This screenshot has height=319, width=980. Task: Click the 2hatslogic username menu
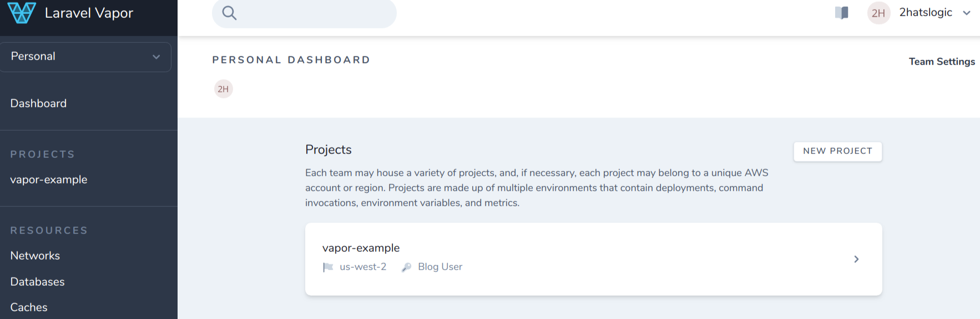(x=926, y=12)
